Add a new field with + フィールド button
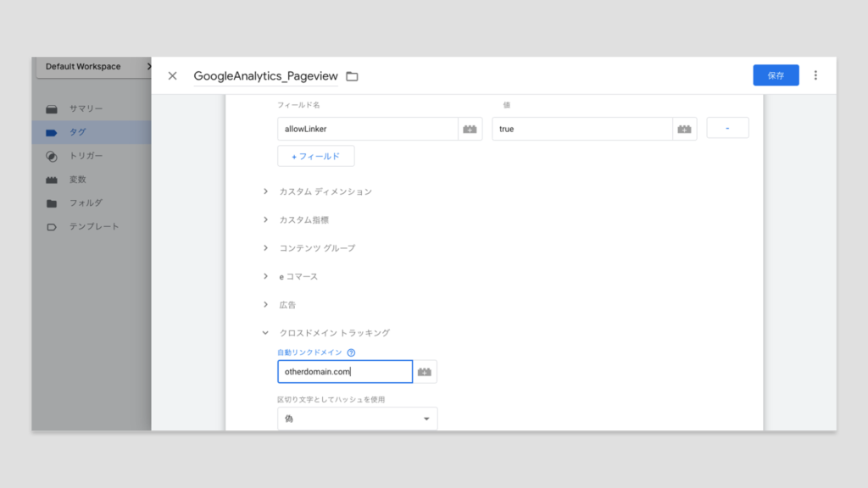The image size is (868, 488). click(315, 156)
